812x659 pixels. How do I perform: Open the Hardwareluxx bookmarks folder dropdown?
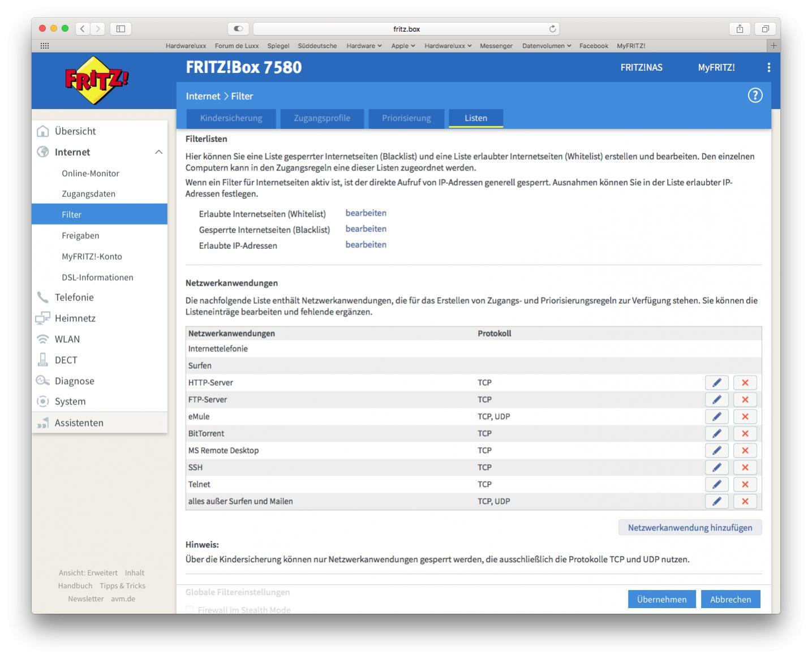pyautogui.click(x=448, y=46)
